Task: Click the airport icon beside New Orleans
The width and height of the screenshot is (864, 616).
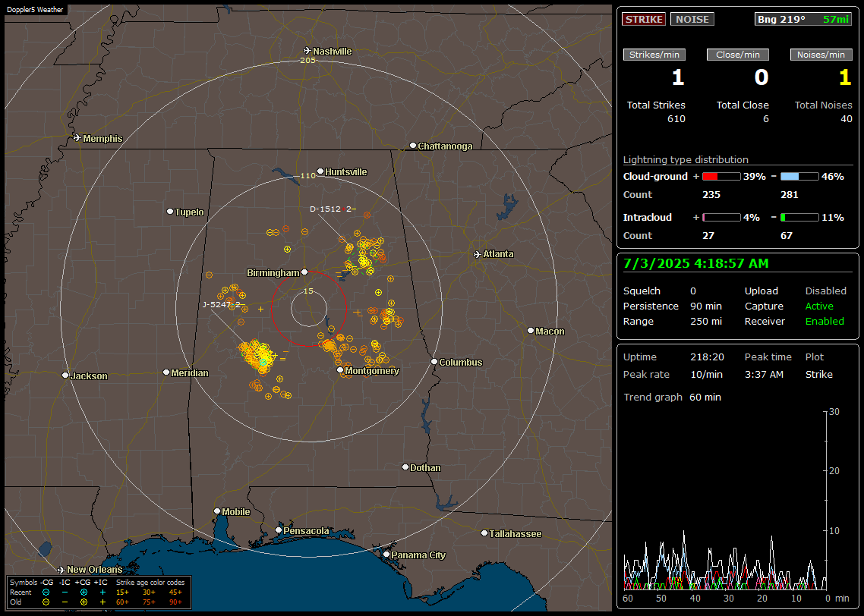Action: 61,569
